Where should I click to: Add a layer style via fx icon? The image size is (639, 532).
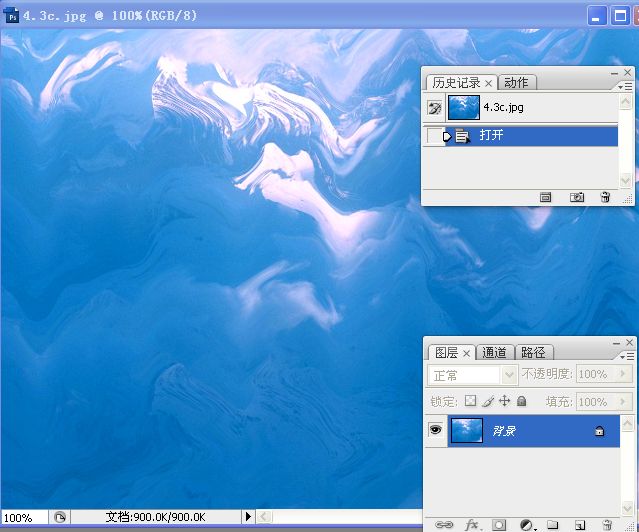(x=473, y=524)
